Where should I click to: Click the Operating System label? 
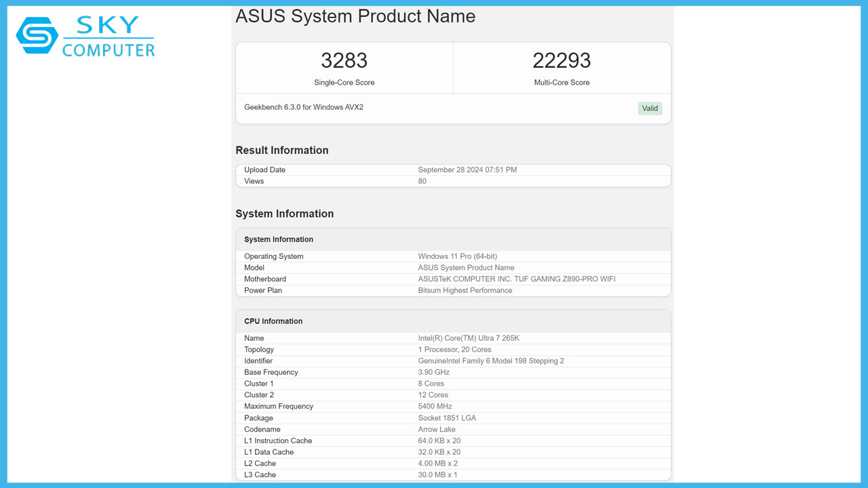tap(274, 257)
